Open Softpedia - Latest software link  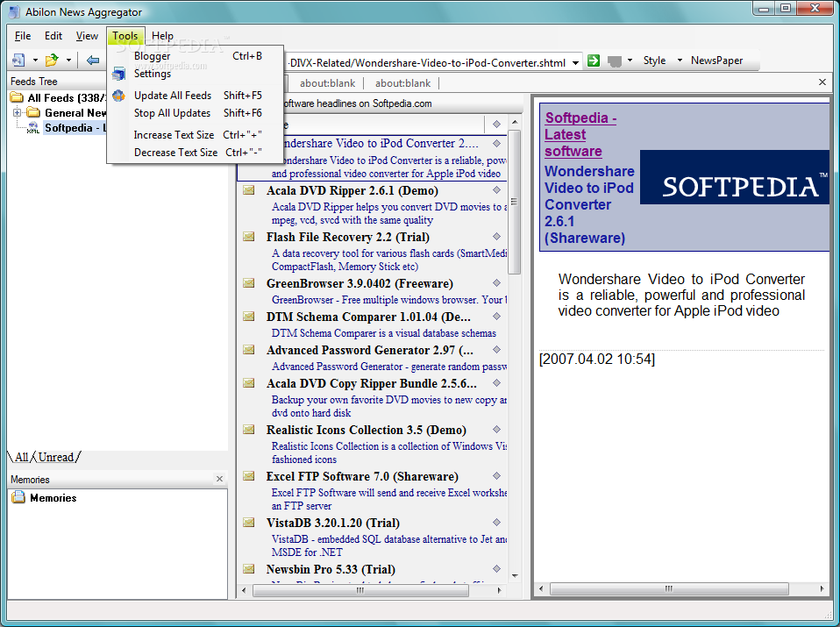[580, 134]
